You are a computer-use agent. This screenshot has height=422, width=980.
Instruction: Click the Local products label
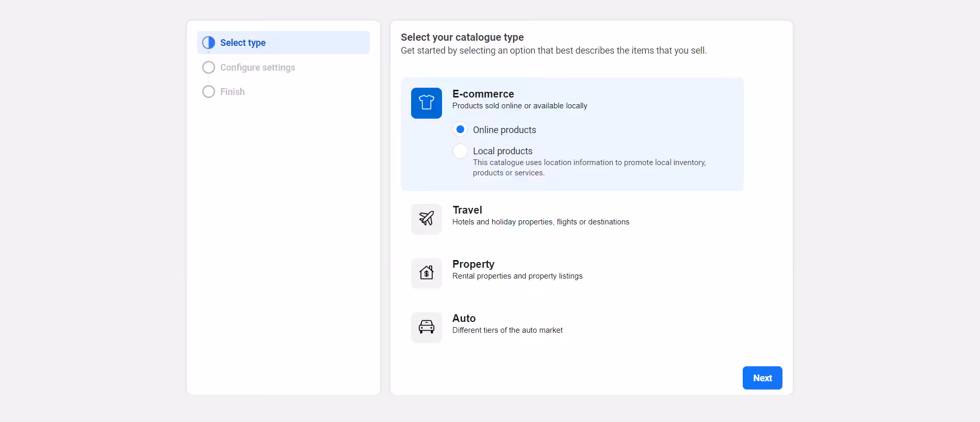(x=503, y=151)
